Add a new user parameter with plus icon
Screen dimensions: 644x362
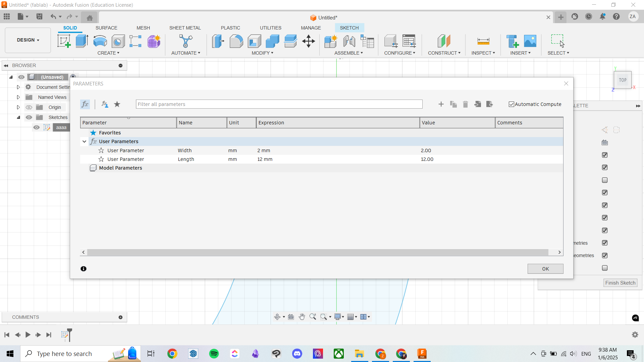pos(441,104)
